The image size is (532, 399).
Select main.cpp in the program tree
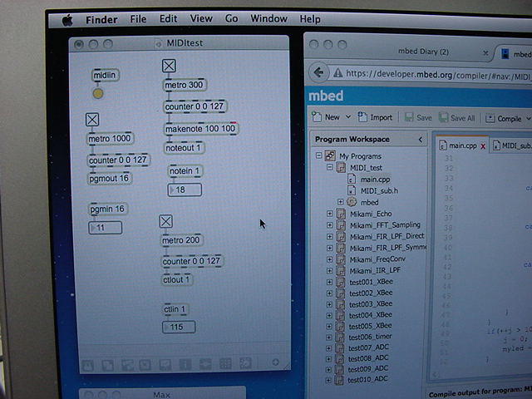(x=375, y=180)
